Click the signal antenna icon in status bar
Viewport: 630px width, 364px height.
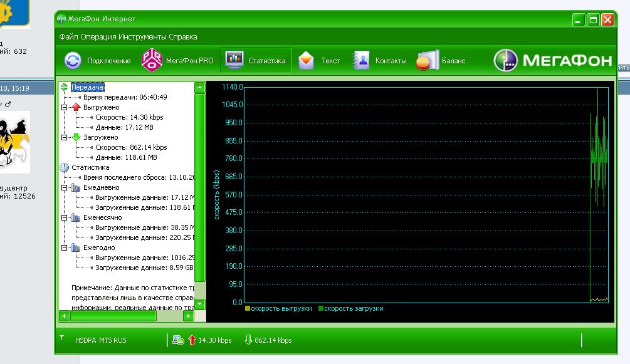[62, 338]
